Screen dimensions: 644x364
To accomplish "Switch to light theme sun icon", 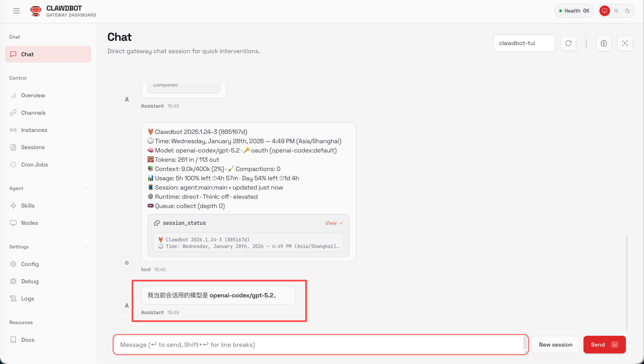I will 616,11.
